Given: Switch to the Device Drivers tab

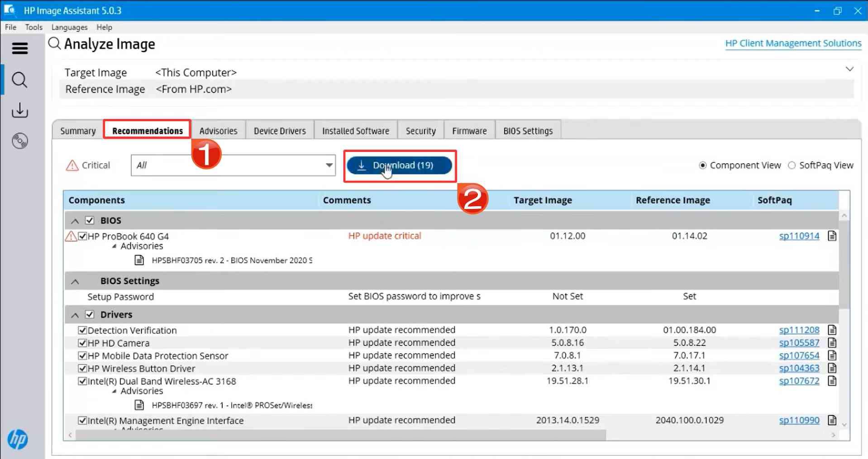Looking at the screenshot, I should tap(279, 131).
